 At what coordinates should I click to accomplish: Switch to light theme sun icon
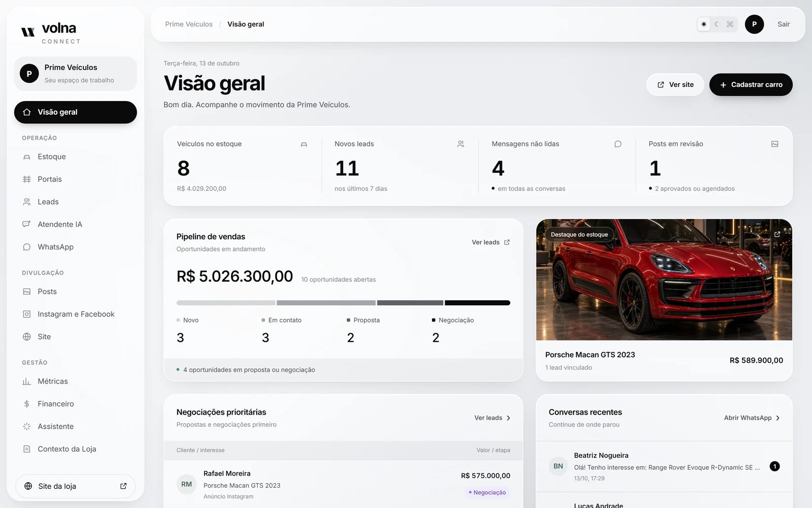point(703,24)
